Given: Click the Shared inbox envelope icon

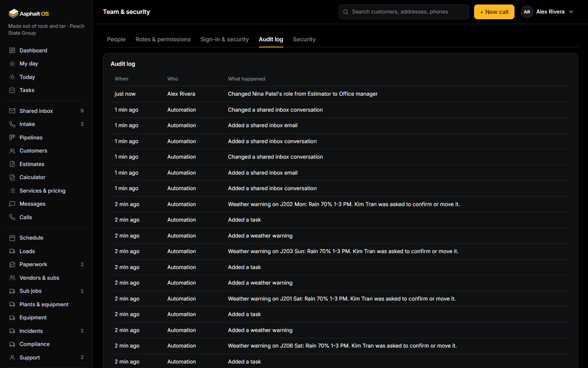Looking at the screenshot, I should click(12, 111).
